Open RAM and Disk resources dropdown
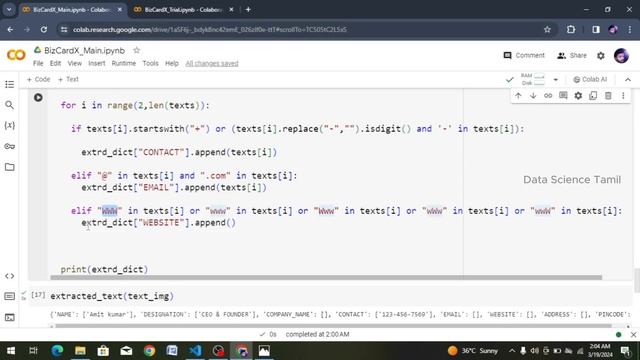640x360 pixels. click(556, 80)
